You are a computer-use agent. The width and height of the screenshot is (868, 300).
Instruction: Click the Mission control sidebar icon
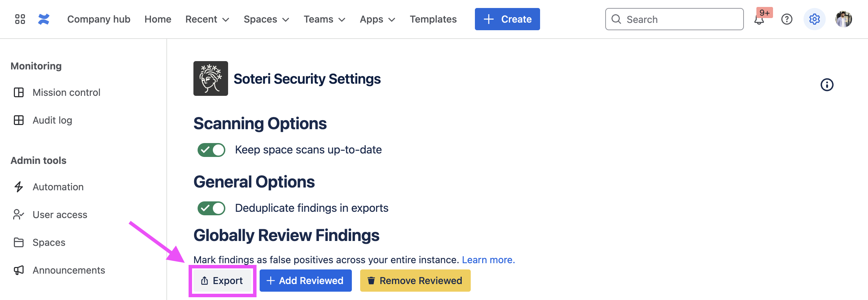point(19,92)
